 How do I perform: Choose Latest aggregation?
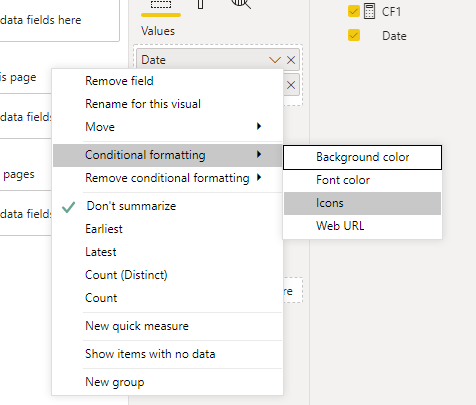(x=167, y=252)
